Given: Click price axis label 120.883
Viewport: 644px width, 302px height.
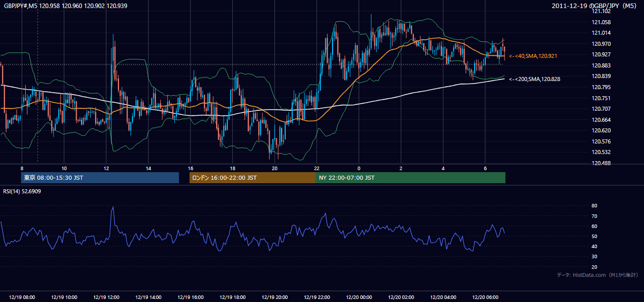Looking at the screenshot, I should pyautogui.click(x=601, y=65).
